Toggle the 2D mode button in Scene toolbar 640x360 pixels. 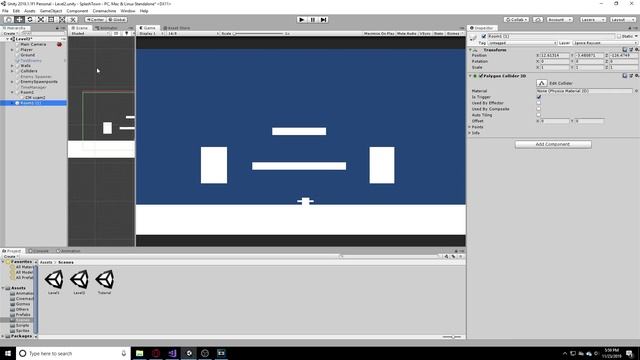tap(116, 33)
